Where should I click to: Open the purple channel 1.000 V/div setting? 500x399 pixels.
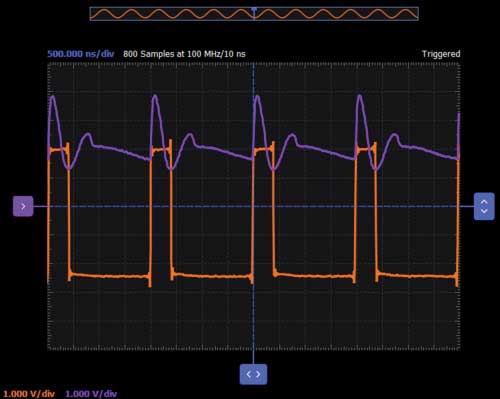(91, 394)
